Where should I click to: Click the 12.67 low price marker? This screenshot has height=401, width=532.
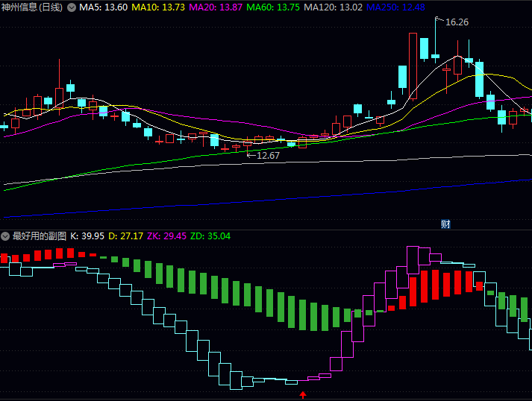click(x=268, y=156)
